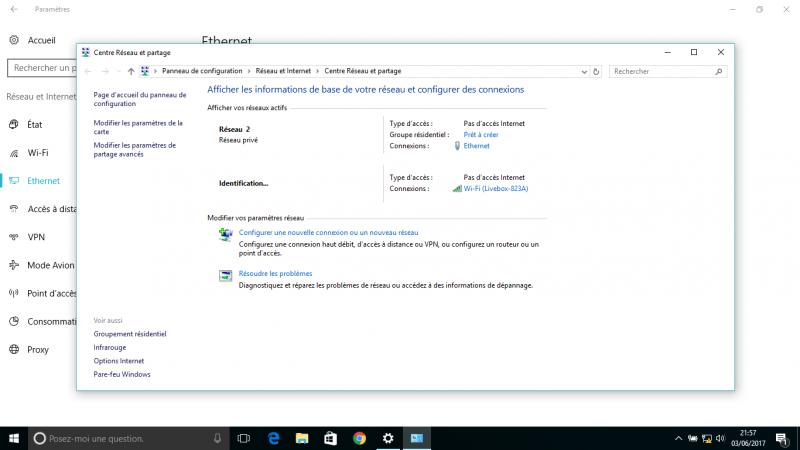Click the Consommation data usage icon
This screenshot has width=800, height=450.
[14, 321]
